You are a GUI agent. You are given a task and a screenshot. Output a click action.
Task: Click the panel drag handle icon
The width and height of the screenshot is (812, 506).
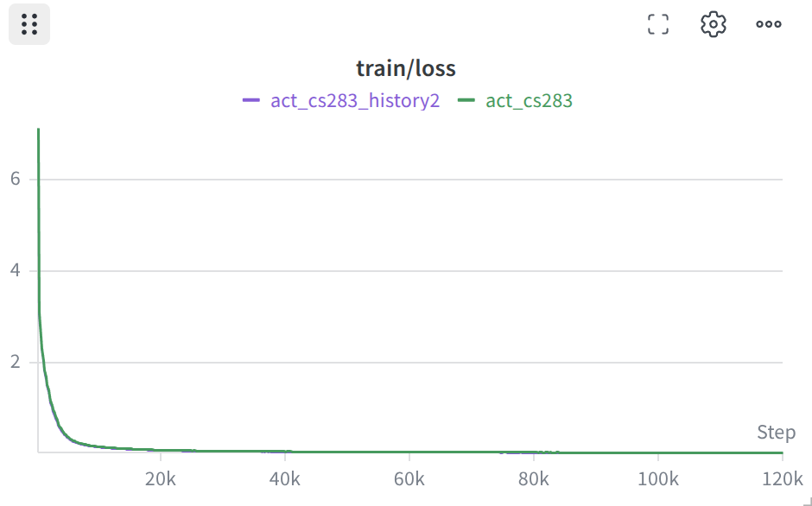[x=29, y=24]
